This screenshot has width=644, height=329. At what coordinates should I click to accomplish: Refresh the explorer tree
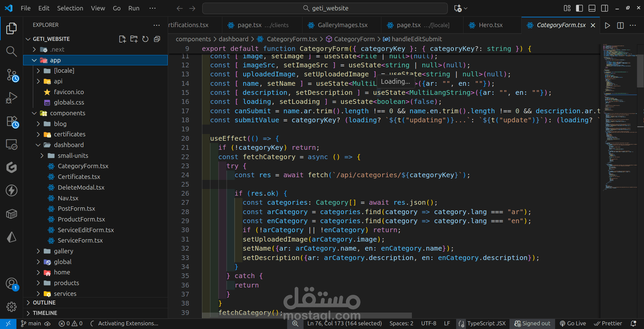(145, 39)
